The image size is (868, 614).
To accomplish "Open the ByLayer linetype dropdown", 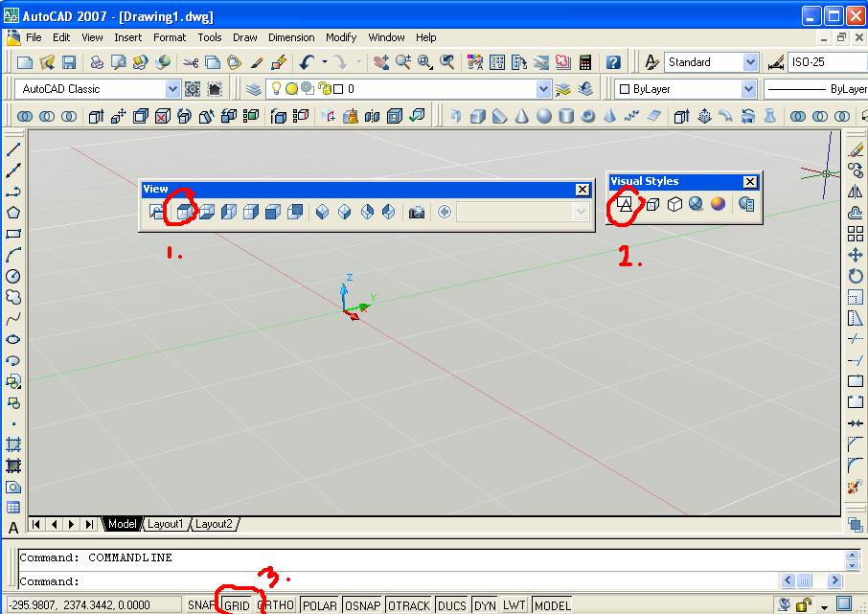I will tap(815, 88).
